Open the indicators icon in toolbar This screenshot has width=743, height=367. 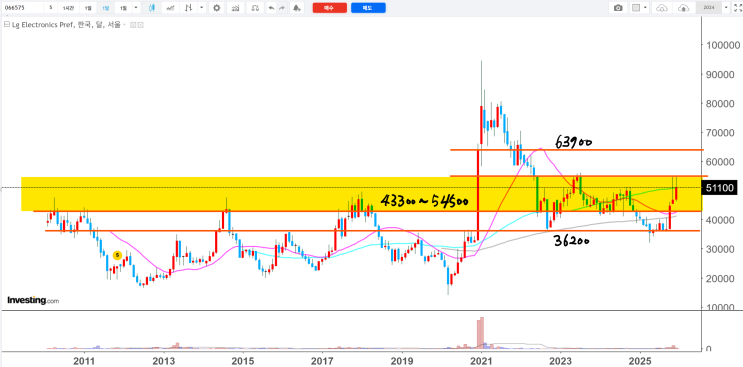(x=236, y=8)
